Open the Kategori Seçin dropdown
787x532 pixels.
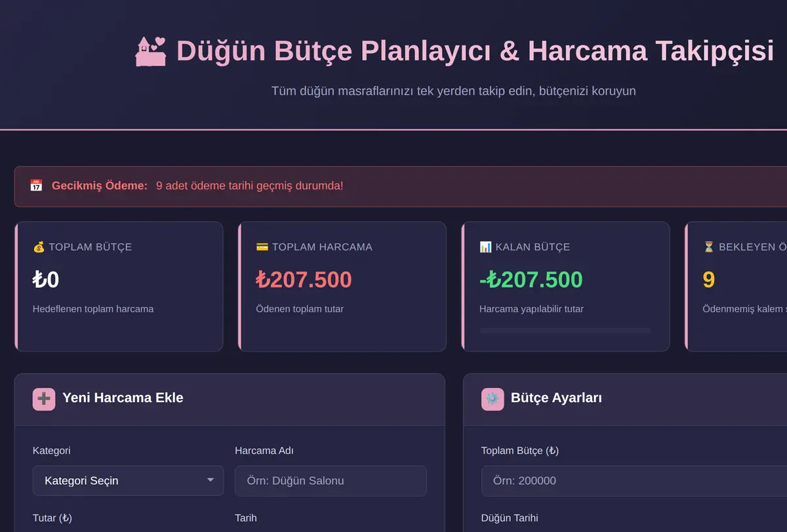click(128, 481)
